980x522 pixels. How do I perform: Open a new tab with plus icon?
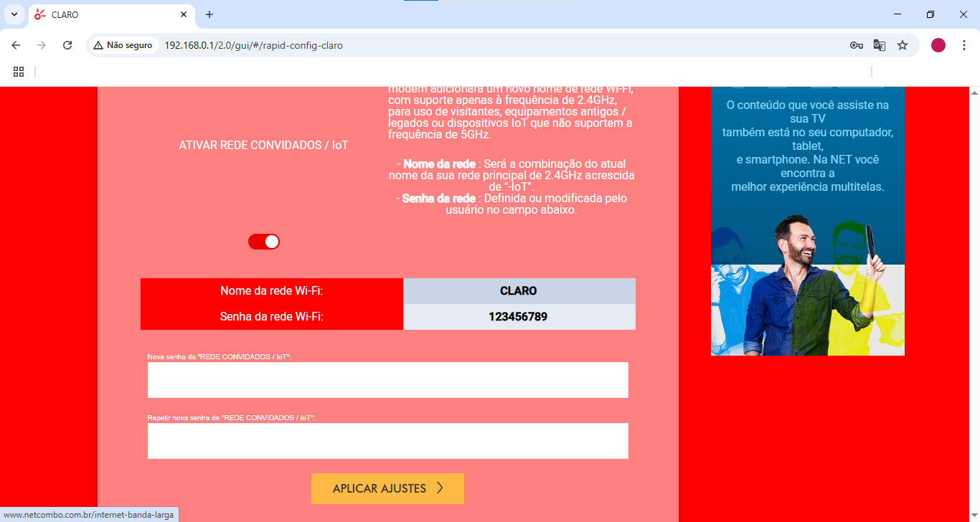pos(209,14)
